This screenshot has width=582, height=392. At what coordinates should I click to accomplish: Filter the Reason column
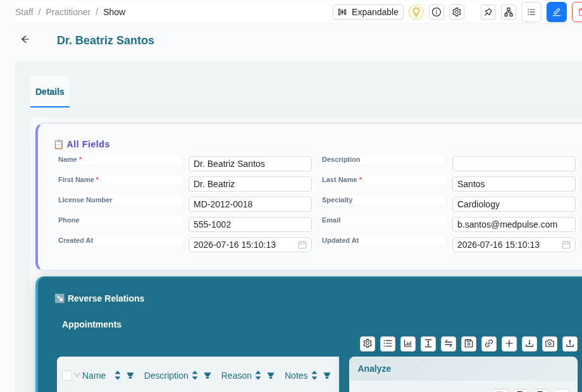click(x=271, y=376)
